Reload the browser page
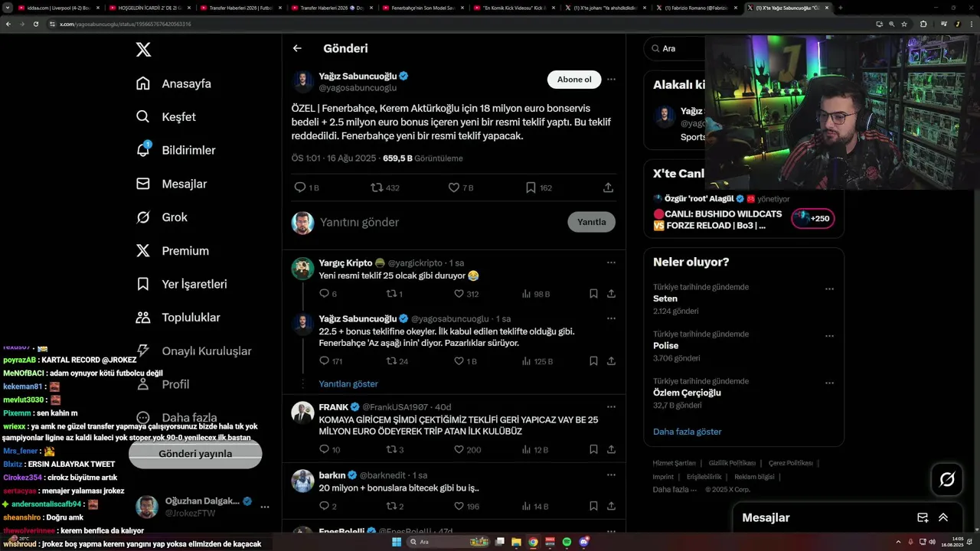Viewport: 980px width, 551px height. pos(36,24)
